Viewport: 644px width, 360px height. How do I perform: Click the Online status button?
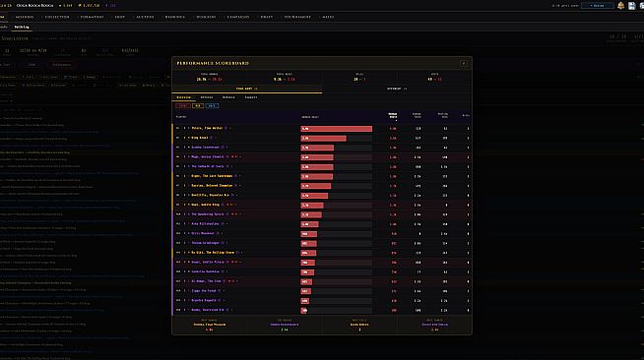click(x=597, y=6)
